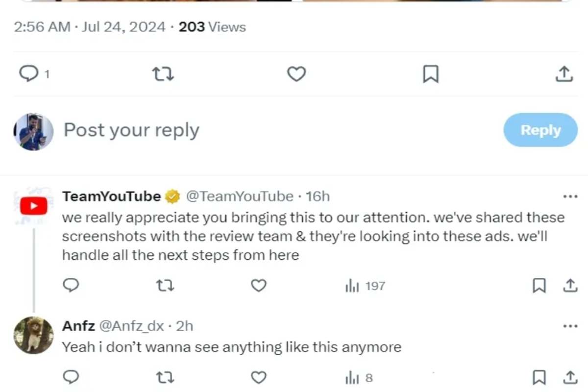View analytics for the TeamYouTube comment
Viewport: 588px width, 392px height.
point(365,286)
